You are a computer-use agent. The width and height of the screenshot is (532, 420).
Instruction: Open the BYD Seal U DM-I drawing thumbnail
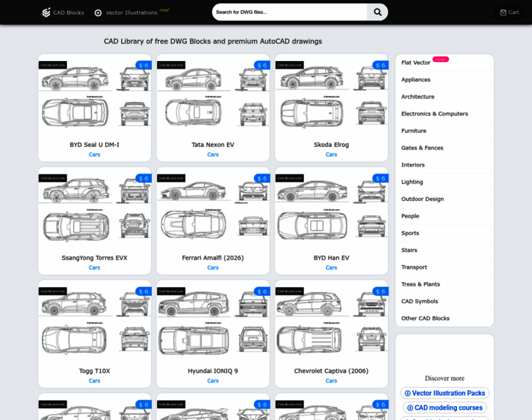(94, 95)
